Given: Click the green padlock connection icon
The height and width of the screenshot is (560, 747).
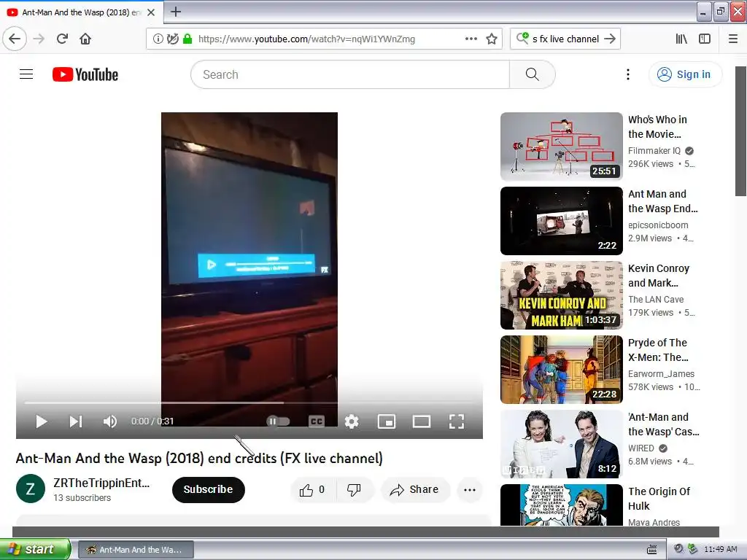Looking at the screenshot, I should click(187, 39).
